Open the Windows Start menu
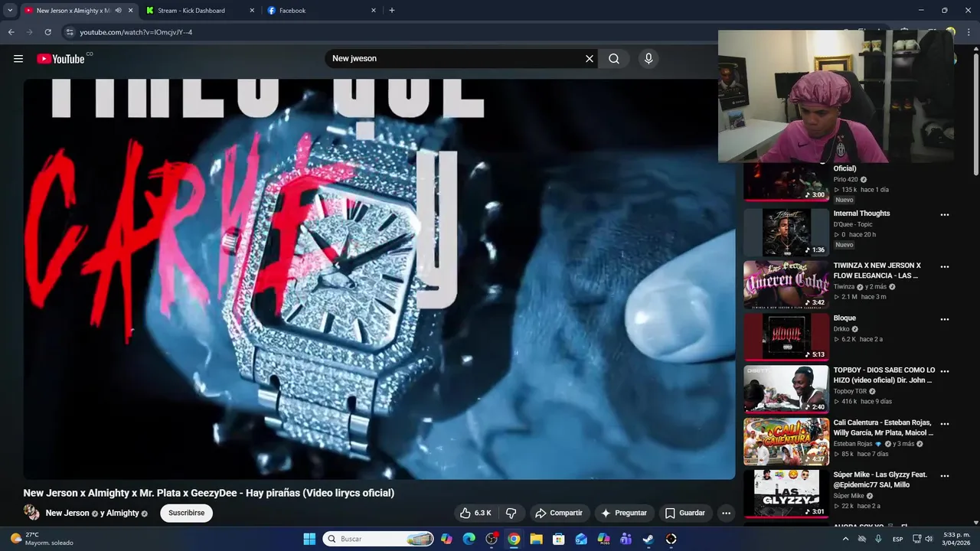This screenshot has width=980, height=551. pos(309,539)
